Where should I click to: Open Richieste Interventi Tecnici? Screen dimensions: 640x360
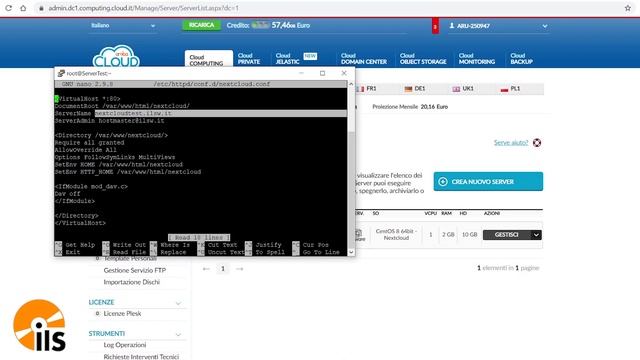(141, 356)
